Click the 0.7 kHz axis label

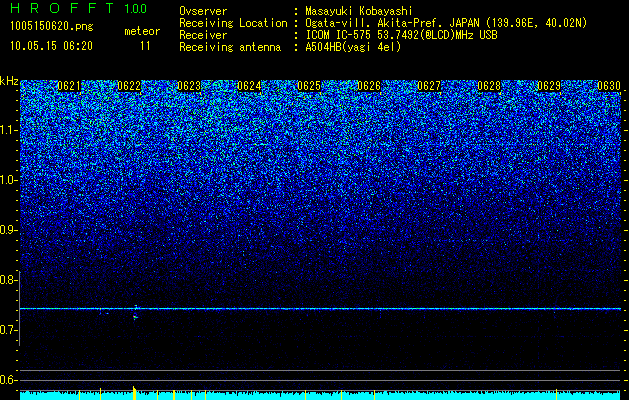8,330
